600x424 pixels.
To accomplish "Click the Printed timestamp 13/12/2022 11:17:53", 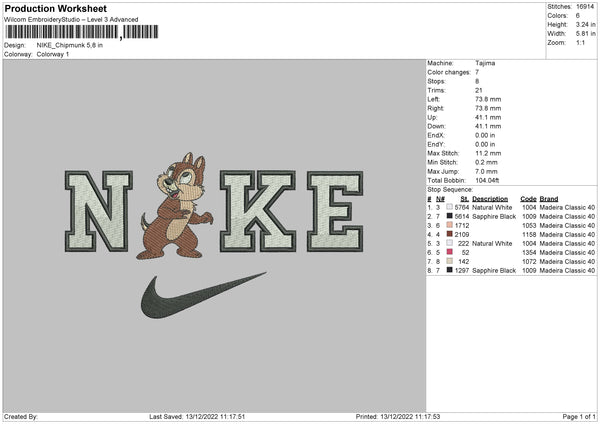I will [x=410, y=416].
